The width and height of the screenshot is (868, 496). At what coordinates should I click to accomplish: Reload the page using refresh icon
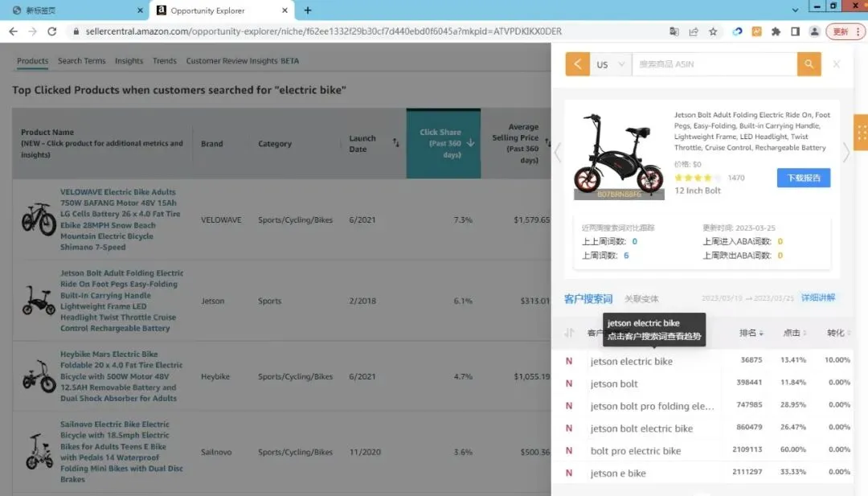pos(52,31)
